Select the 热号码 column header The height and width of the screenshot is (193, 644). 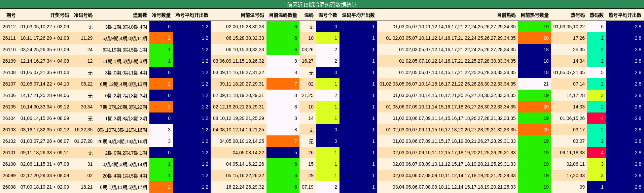(x=578, y=15)
